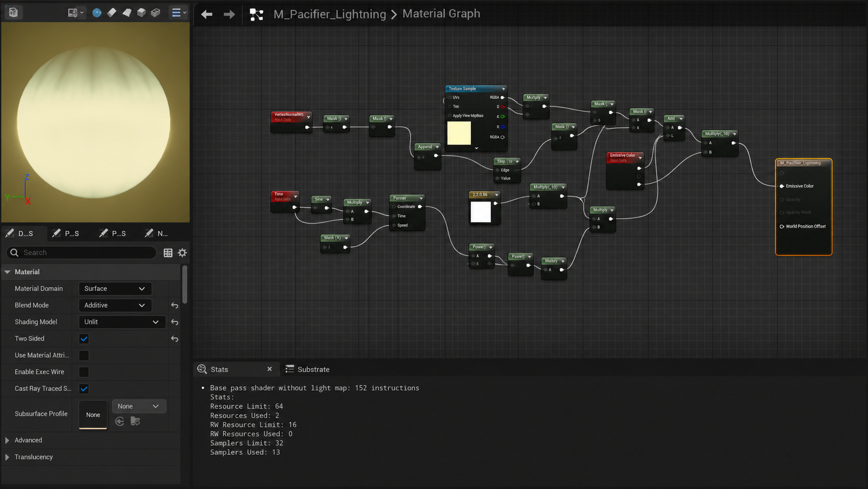
Task: Switch to the first P...S tab
Action: tap(66, 233)
